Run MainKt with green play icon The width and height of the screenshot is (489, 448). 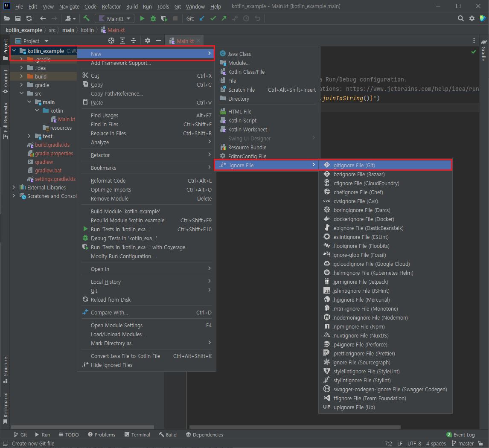tap(142, 18)
